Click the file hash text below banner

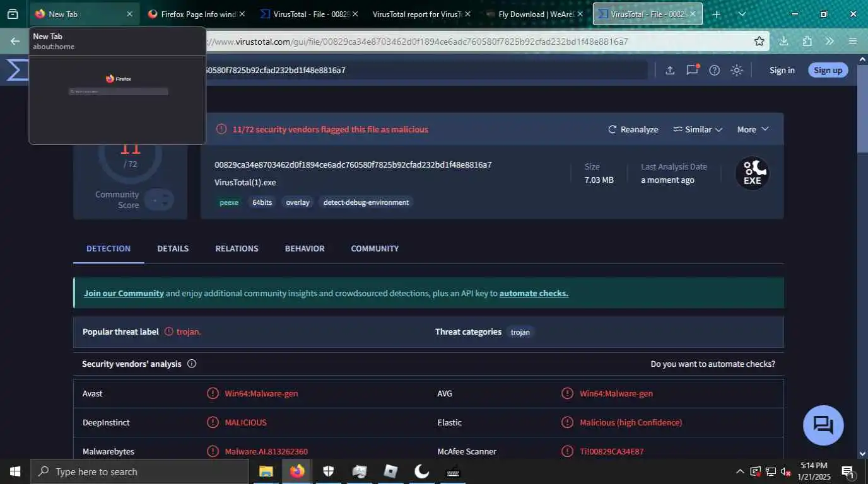[353, 164]
